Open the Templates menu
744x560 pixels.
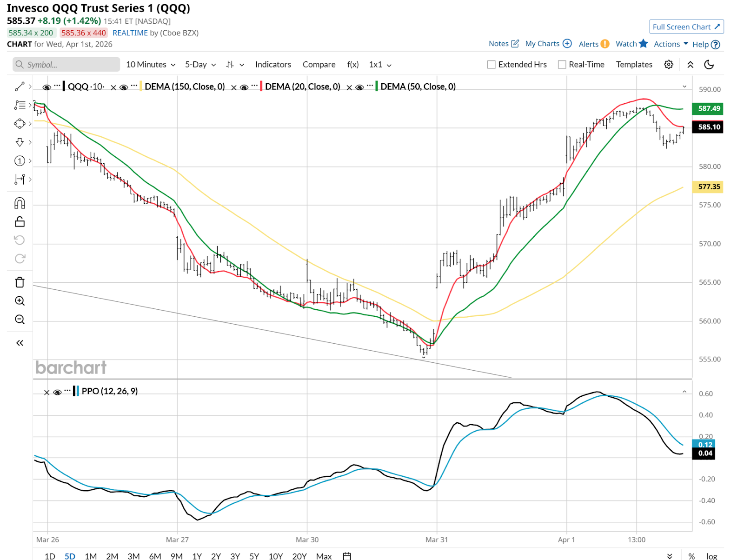point(634,65)
